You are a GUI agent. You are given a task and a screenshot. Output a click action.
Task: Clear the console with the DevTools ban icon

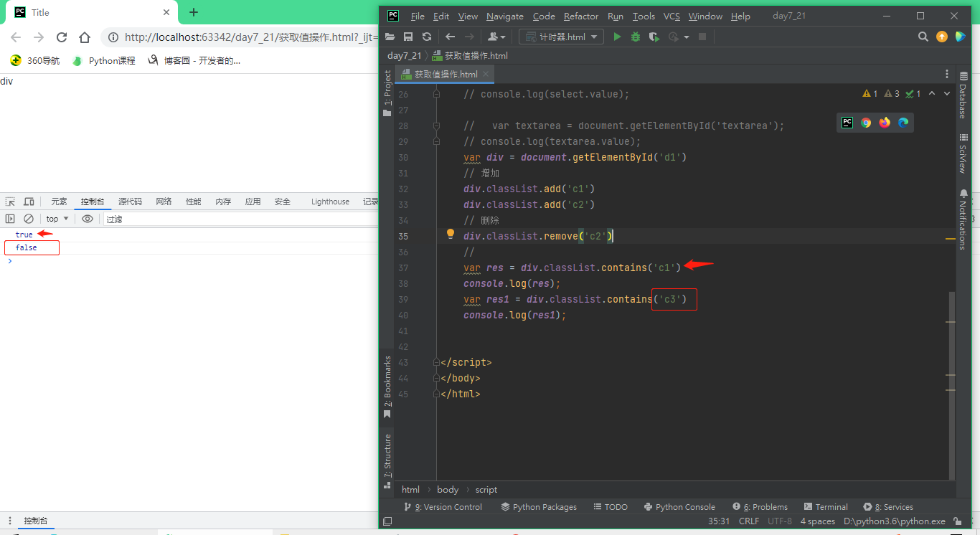(x=29, y=219)
